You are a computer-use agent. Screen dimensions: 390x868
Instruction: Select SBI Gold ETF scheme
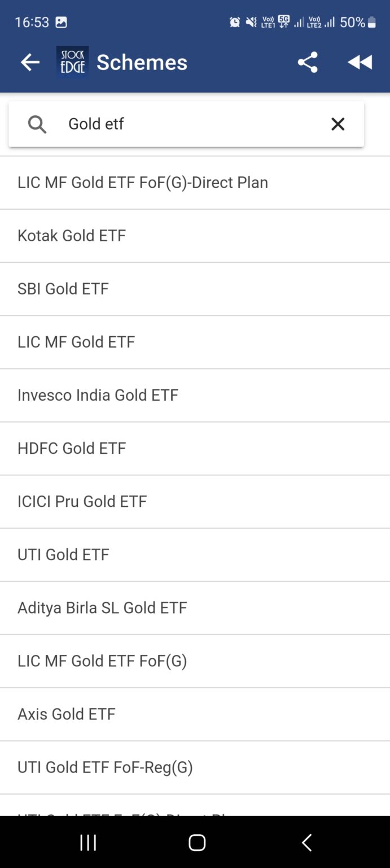click(63, 289)
